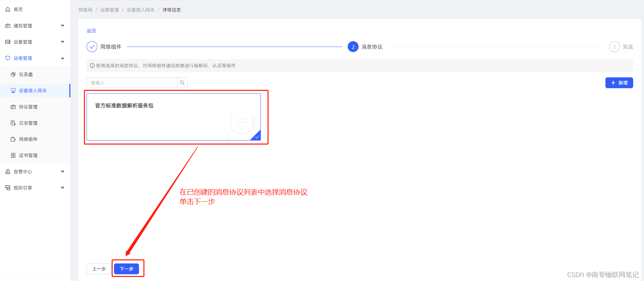Image resolution: width=644 pixels, height=281 pixels.
Task: Expand the 通知管理 menu chevron
Action: (63, 26)
